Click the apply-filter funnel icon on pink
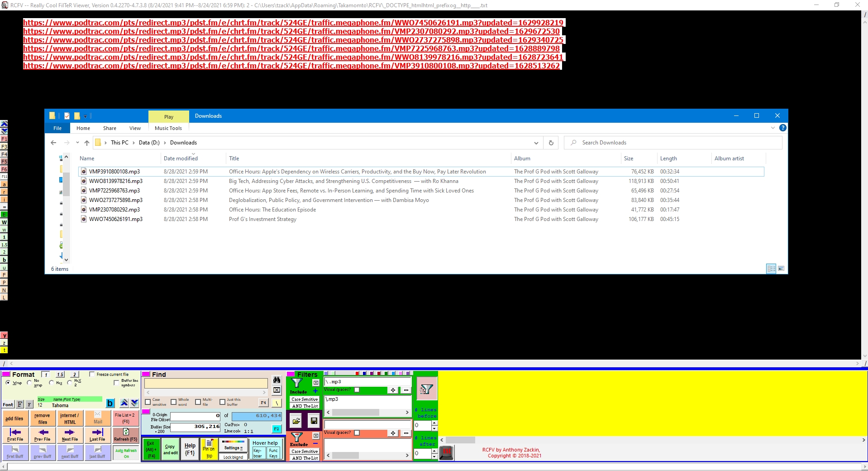The width and height of the screenshot is (868, 471). (426, 389)
